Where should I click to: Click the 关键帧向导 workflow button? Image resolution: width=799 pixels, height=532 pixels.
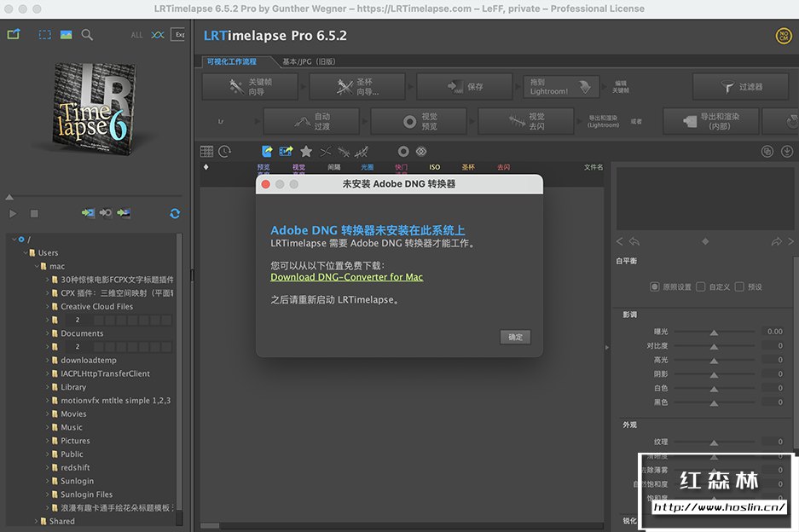point(250,87)
